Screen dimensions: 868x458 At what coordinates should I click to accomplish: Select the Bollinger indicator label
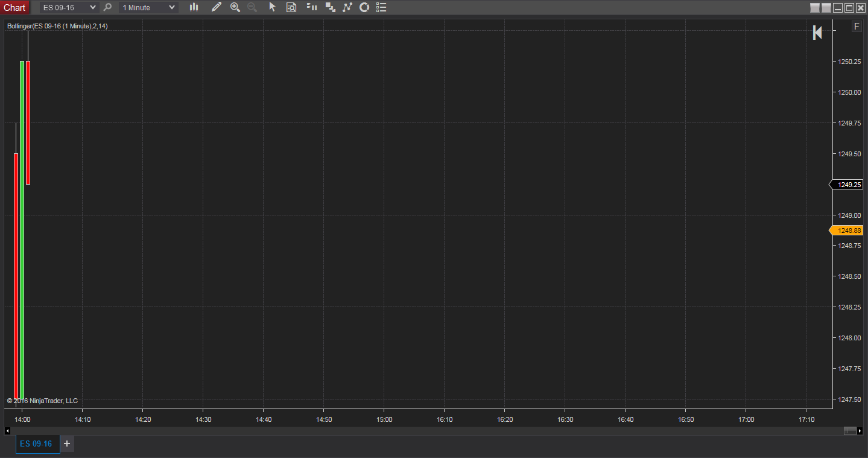click(57, 26)
